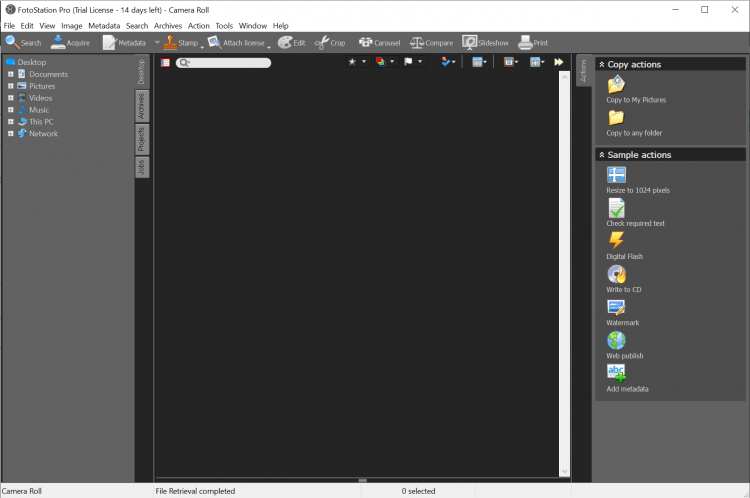Select the Desktop side tab
Image resolution: width=750 pixels, height=498 pixels.
point(142,72)
